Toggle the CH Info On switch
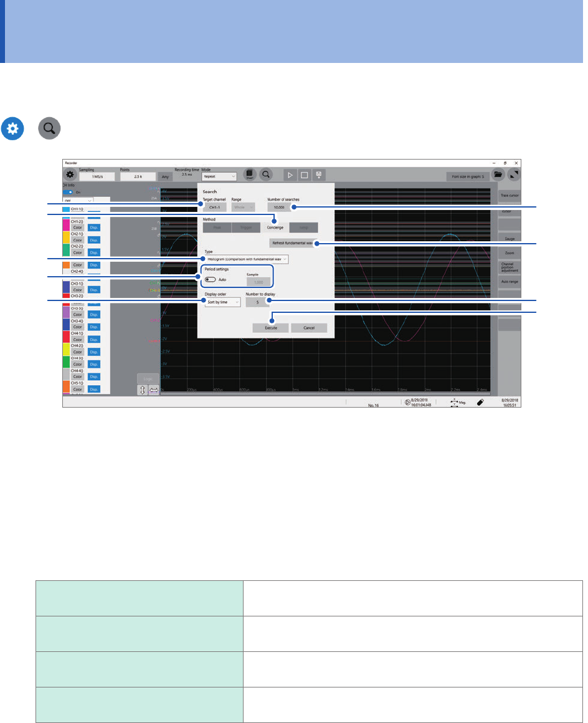The height and width of the screenshot is (723, 588). coord(68,192)
